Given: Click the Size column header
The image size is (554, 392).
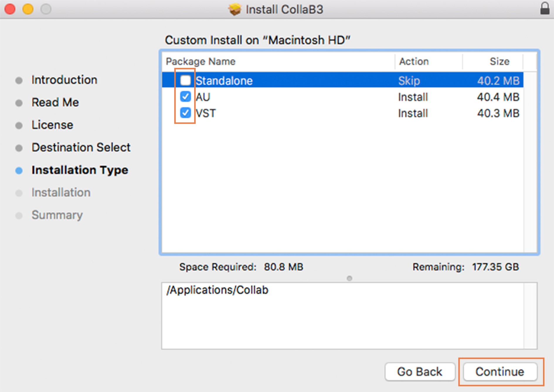Looking at the screenshot, I should click(x=499, y=62).
